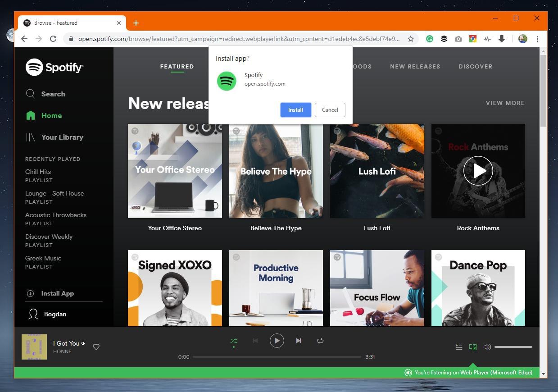558x392 pixels.
Task: Skip to previous track
Action: pyautogui.click(x=255, y=341)
